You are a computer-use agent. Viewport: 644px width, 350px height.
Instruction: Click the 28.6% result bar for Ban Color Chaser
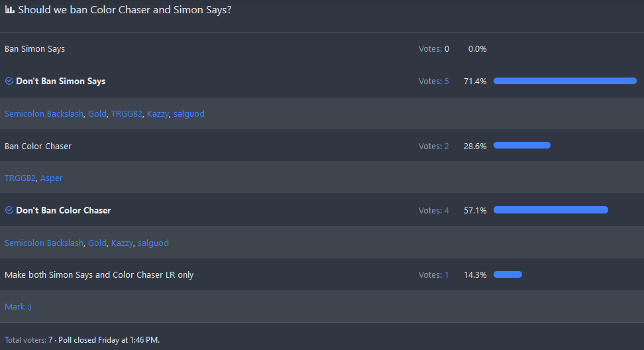(521, 145)
